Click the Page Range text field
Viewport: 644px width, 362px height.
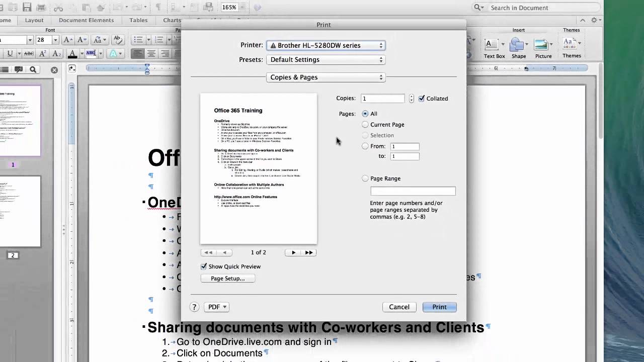(413, 191)
